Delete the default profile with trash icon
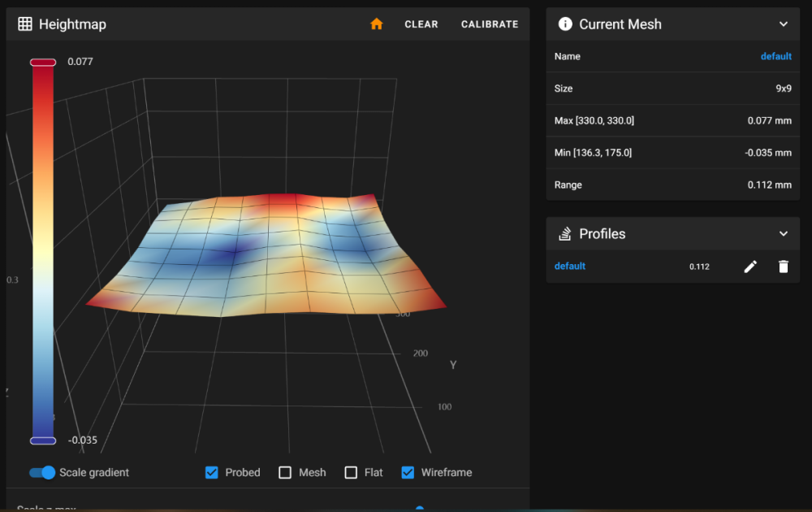The image size is (812, 512). point(783,267)
